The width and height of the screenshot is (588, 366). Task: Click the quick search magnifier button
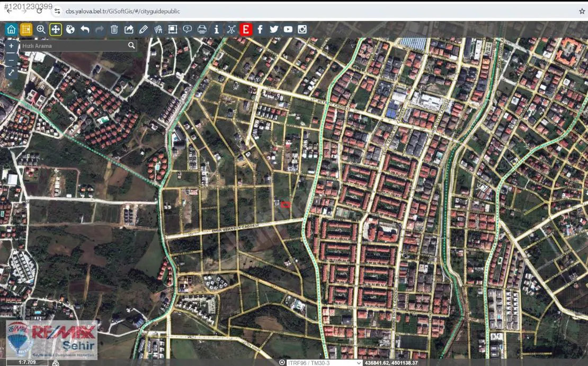[131, 46]
